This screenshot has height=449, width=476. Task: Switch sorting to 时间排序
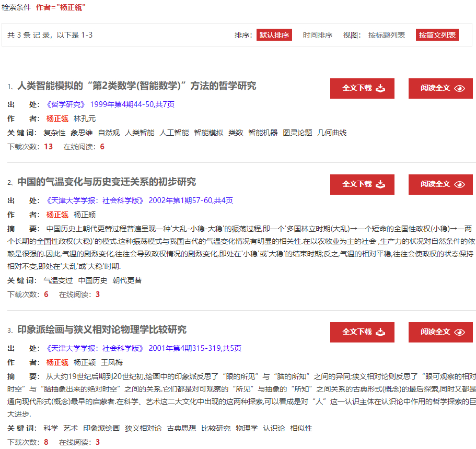coord(318,35)
